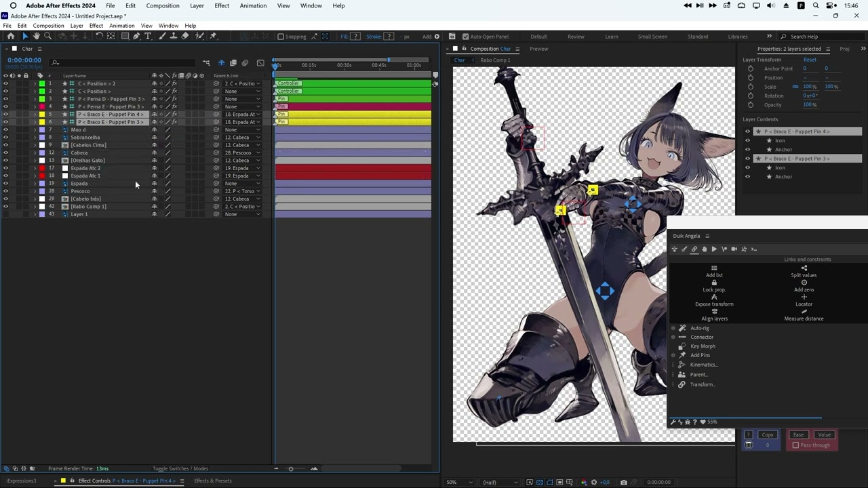The image size is (868, 488).
Task: Expand the Espada layer properties
Action: (35, 184)
